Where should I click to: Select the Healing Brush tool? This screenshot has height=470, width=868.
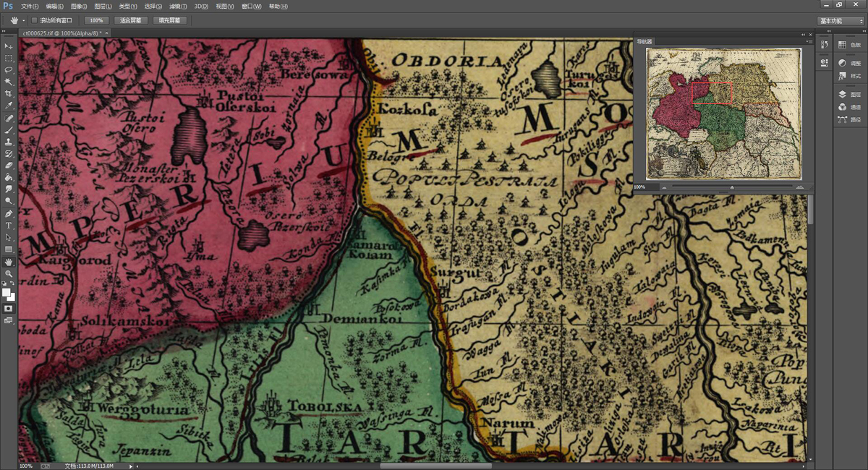9,118
